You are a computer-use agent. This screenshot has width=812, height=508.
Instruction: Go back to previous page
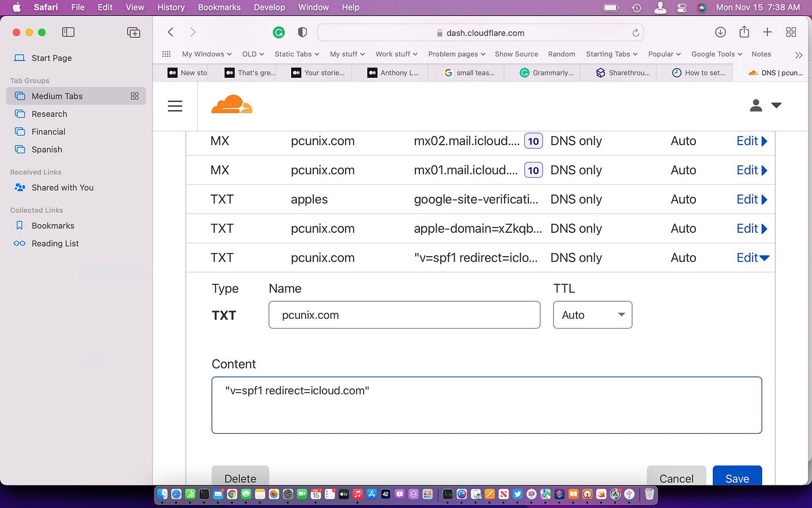tap(171, 33)
